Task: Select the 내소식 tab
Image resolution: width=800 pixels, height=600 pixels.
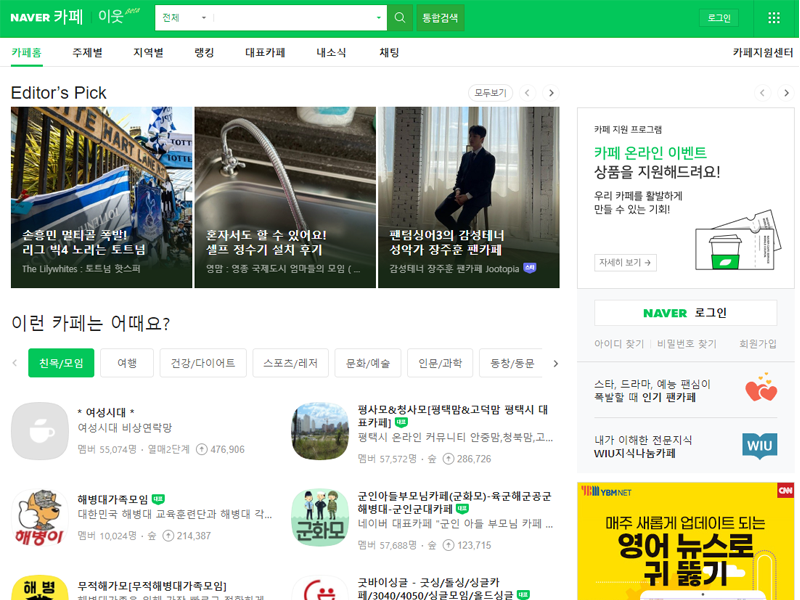Action: tap(331, 53)
